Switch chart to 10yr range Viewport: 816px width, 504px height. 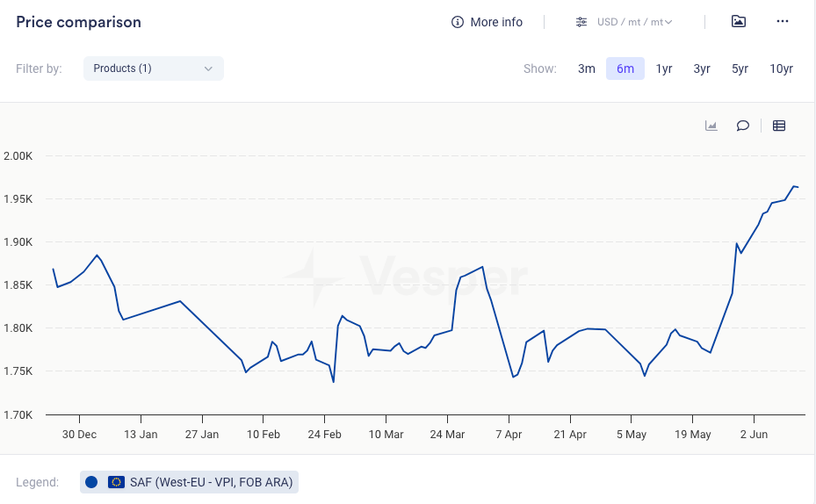click(781, 68)
